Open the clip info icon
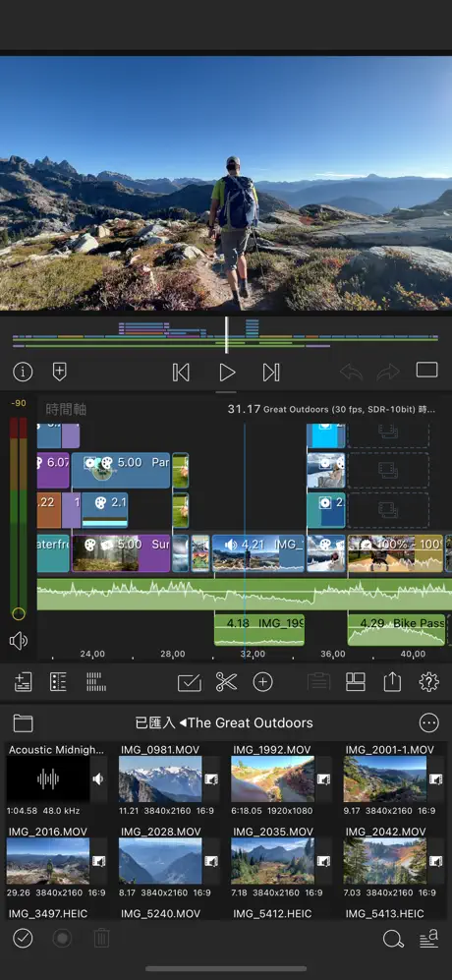This screenshot has height=980, width=452. point(23,372)
